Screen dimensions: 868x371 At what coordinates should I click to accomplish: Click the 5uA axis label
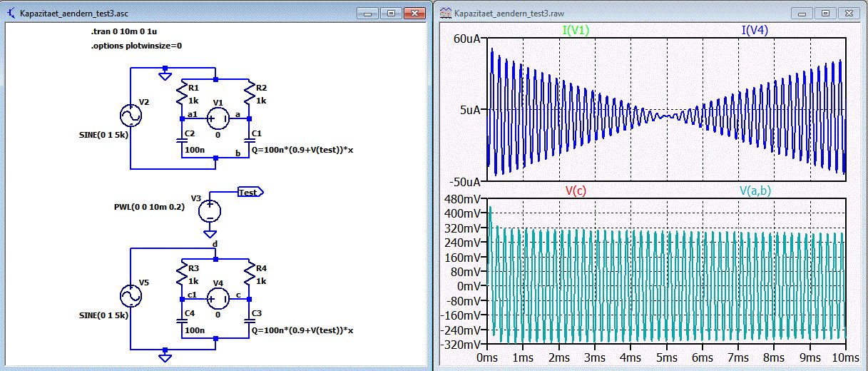tap(470, 110)
